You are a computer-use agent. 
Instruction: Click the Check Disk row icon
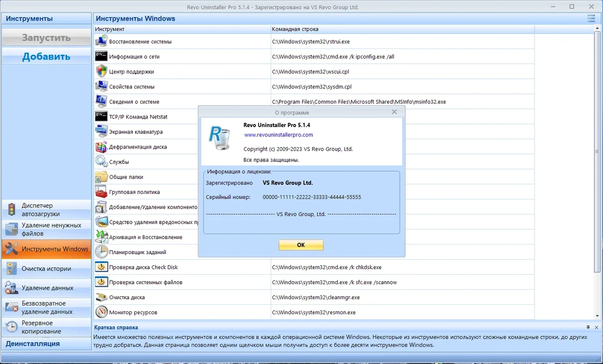[102, 267]
